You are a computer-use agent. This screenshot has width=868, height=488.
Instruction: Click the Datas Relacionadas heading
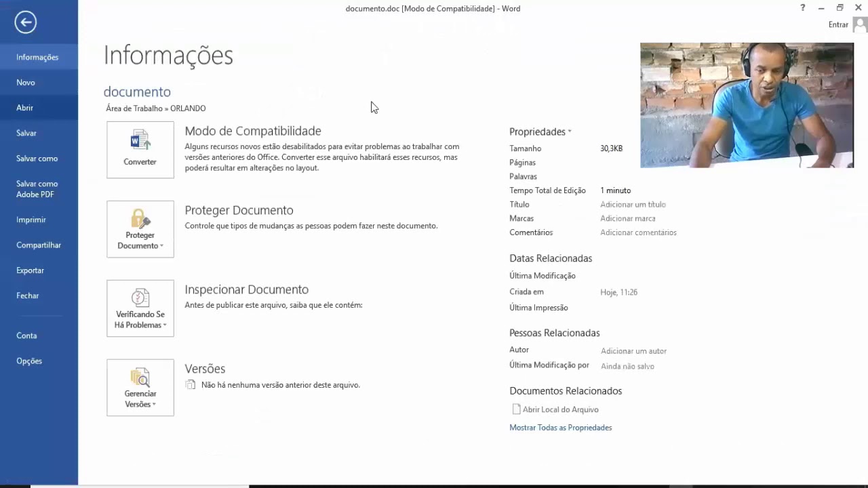[x=551, y=258]
